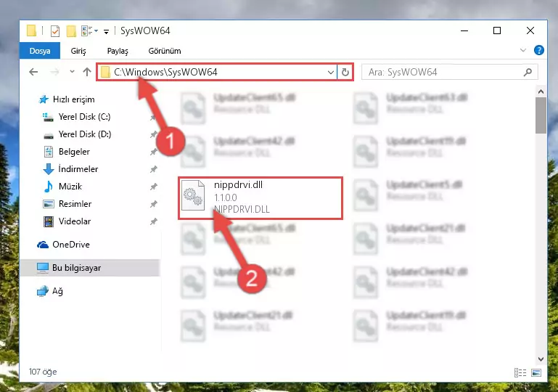Open İndirmeler folder in sidebar

coord(70,169)
